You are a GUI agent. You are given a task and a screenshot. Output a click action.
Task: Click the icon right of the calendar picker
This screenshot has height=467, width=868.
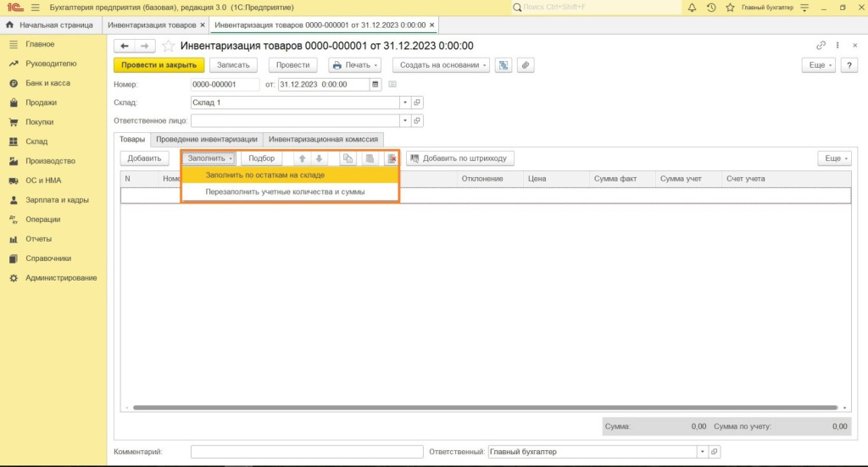point(392,84)
